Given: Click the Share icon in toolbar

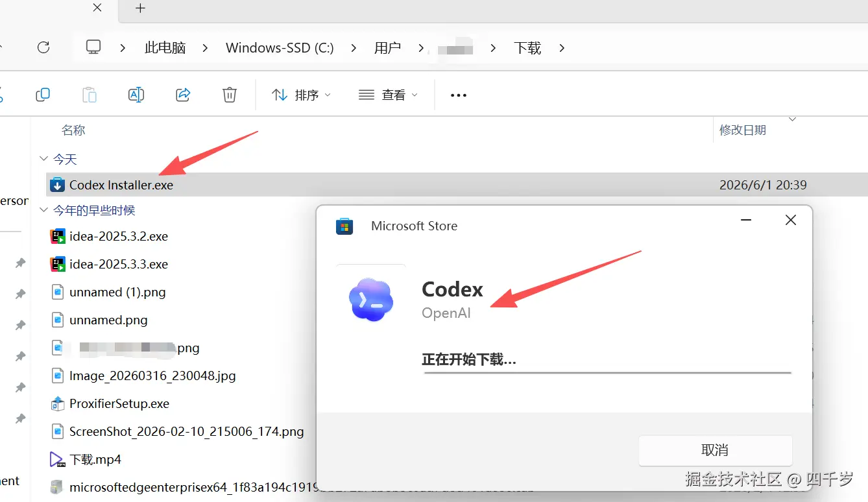Looking at the screenshot, I should point(183,95).
